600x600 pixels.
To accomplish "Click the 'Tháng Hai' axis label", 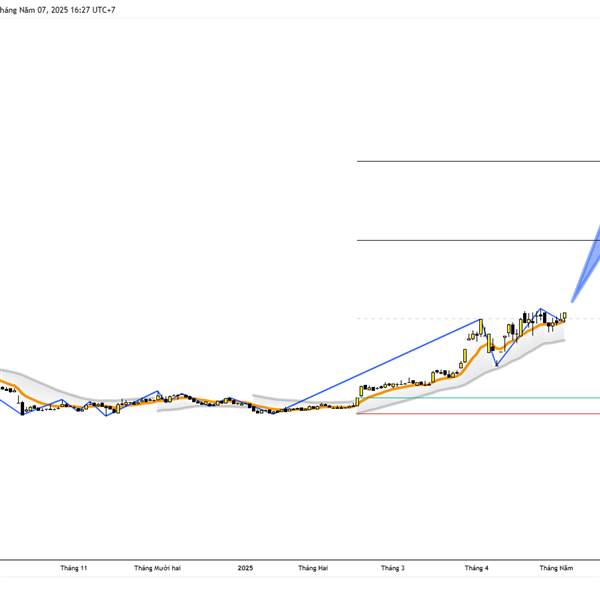I will [x=313, y=568].
